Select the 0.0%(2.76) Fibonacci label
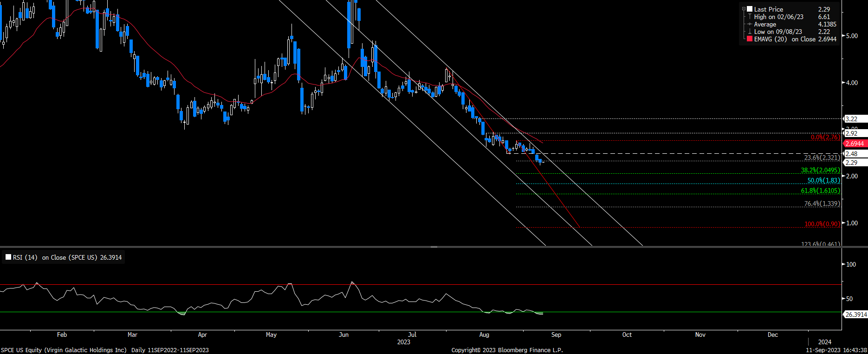 click(x=825, y=137)
